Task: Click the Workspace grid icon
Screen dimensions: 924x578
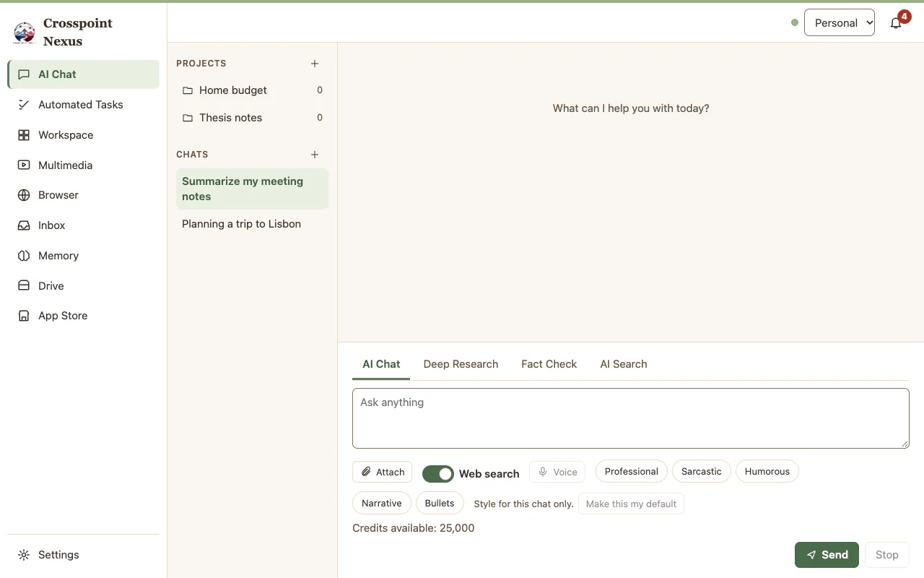Action: [24, 135]
